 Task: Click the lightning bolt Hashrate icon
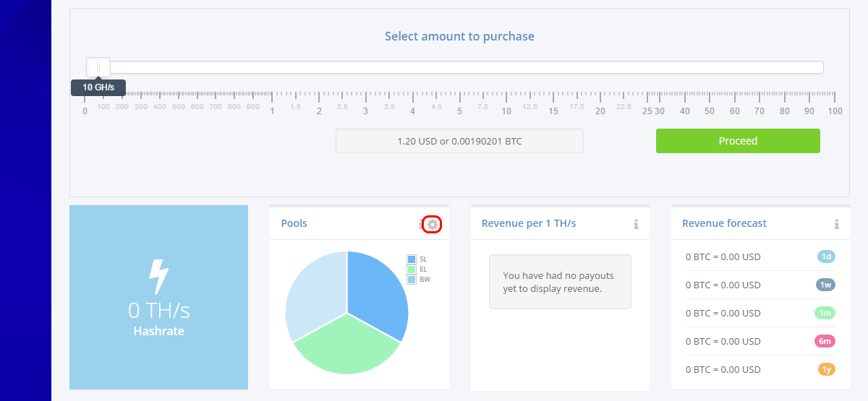pos(158,277)
